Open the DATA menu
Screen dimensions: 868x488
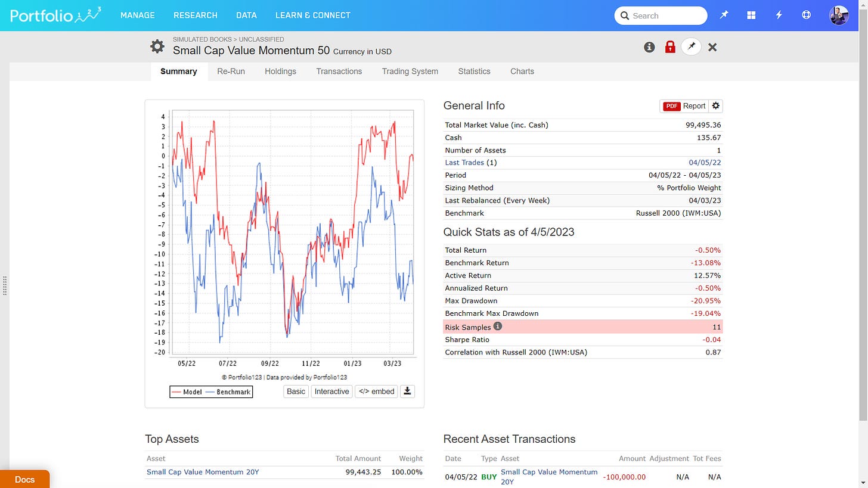click(x=246, y=15)
